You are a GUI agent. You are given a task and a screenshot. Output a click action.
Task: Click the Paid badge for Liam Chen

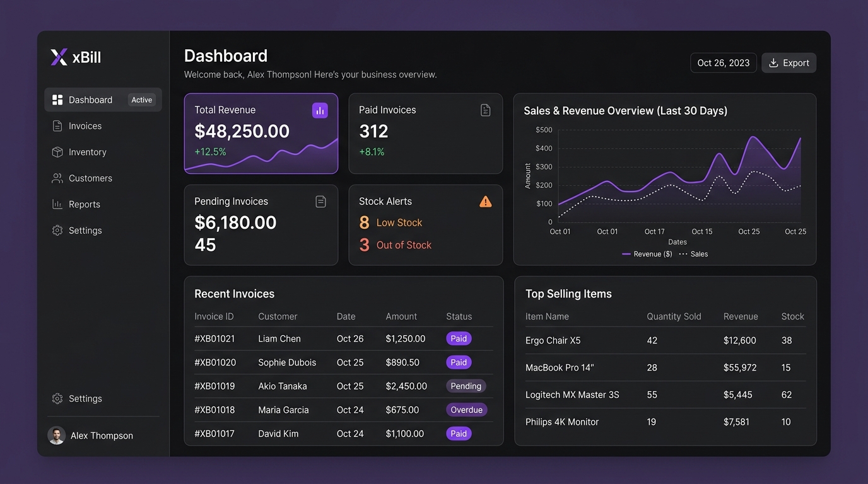tap(459, 338)
